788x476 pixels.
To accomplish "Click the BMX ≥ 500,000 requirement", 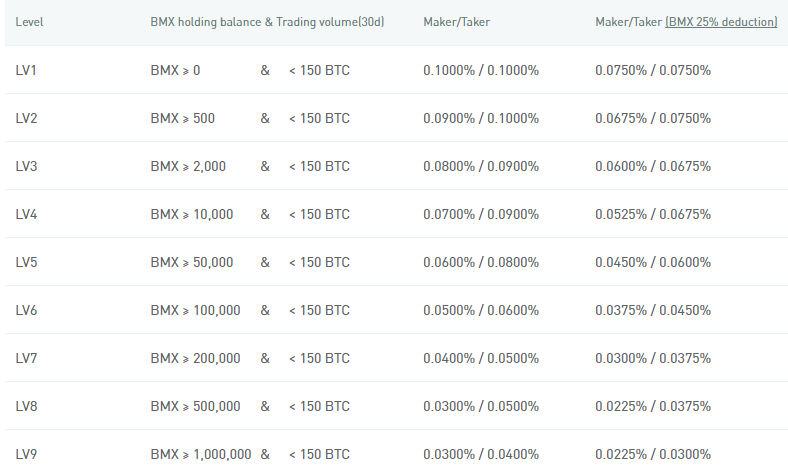I will 195,406.
